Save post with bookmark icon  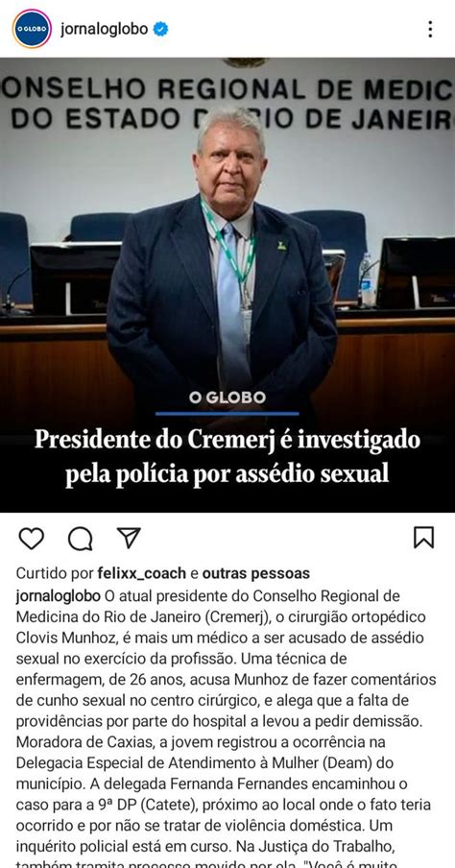424,538
